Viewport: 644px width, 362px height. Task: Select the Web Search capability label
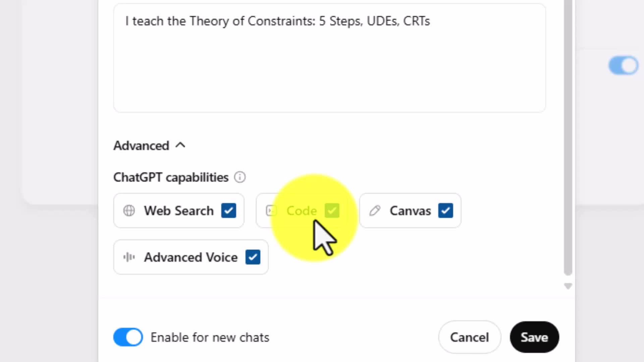coord(178,211)
